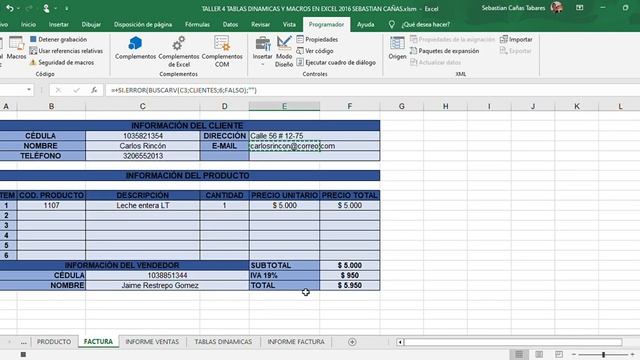Click the Undo arrow in title bar
Image resolution: width=640 pixels, height=360 pixels.
(x=10, y=8)
